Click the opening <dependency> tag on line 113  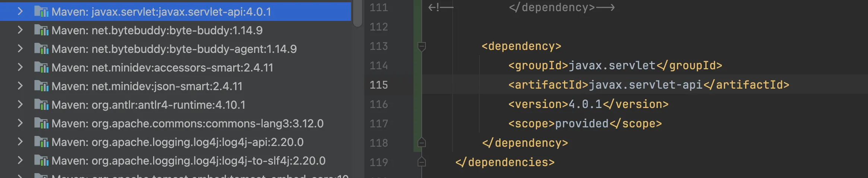521,46
